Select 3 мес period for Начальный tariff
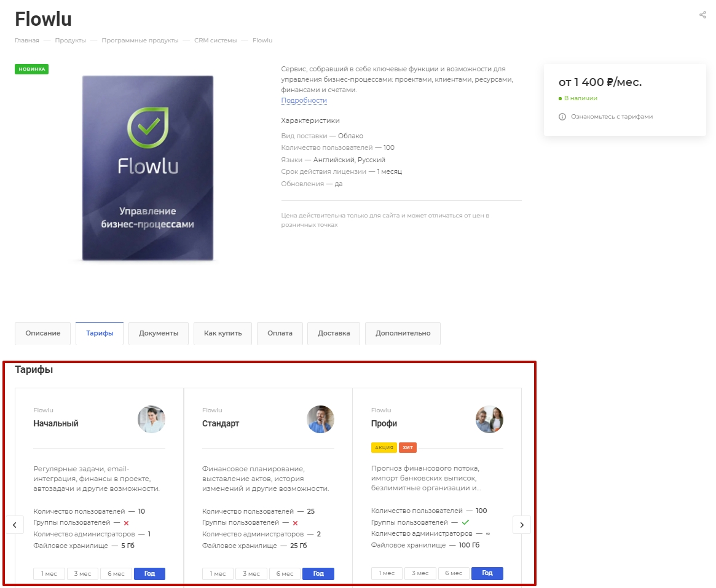Image resolution: width=716 pixels, height=588 pixels. click(x=82, y=574)
